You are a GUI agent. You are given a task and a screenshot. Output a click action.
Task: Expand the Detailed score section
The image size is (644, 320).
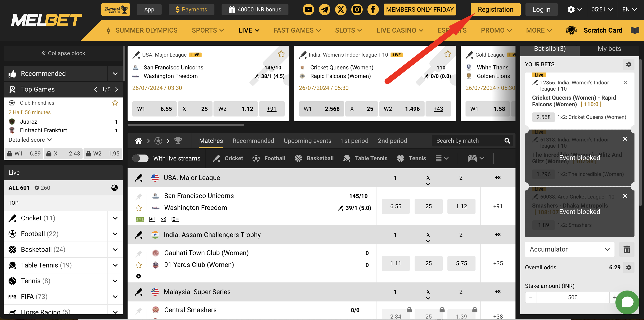click(30, 140)
